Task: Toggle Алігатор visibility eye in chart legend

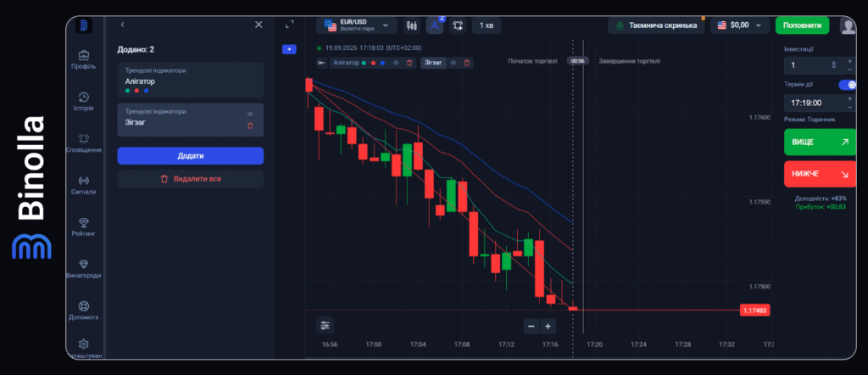Action: point(396,63)
